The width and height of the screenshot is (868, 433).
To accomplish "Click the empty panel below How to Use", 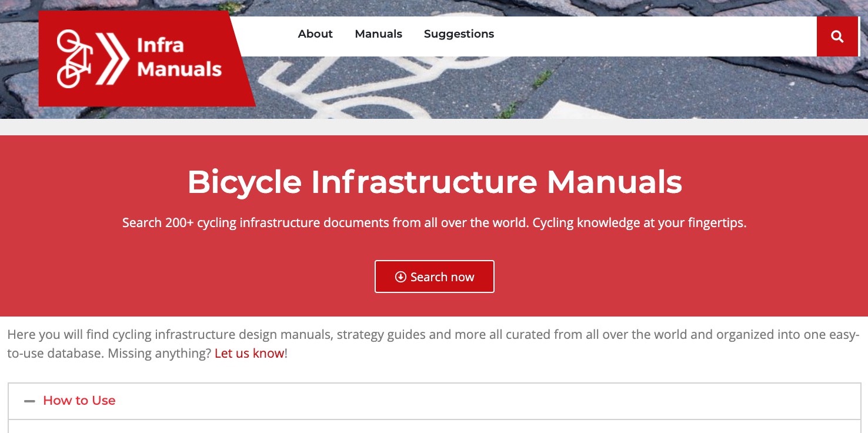I will [x=435, y=427].
